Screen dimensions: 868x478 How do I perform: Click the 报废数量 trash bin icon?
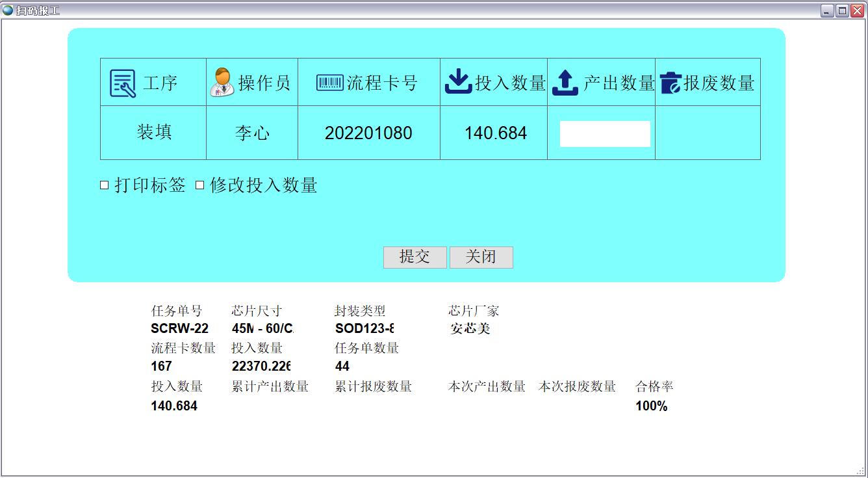tap(670, 83)
